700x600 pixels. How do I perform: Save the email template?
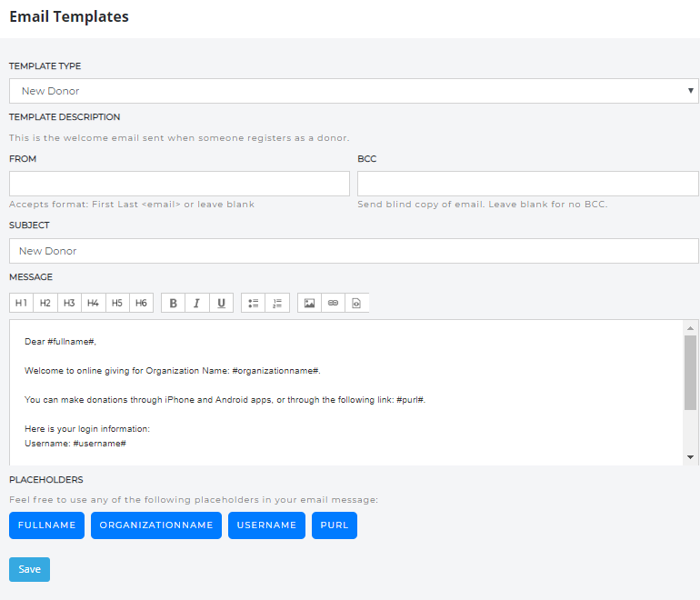[x=29, y=569]
